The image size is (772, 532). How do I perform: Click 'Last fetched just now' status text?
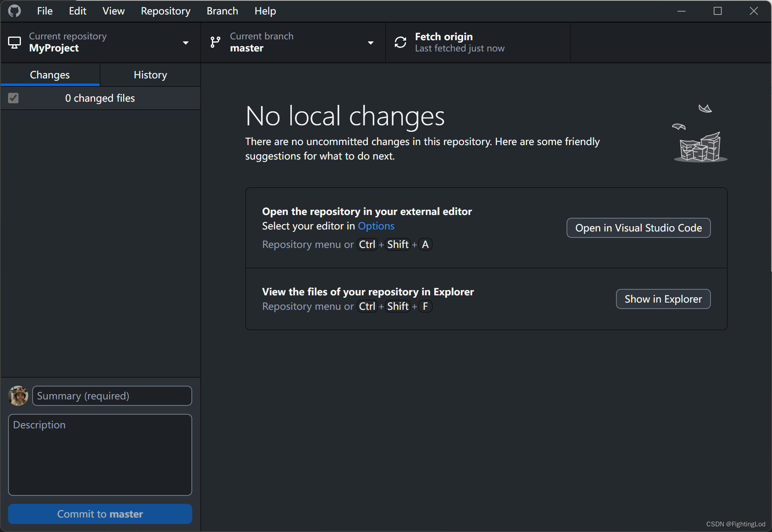click(x=460, y=48)
